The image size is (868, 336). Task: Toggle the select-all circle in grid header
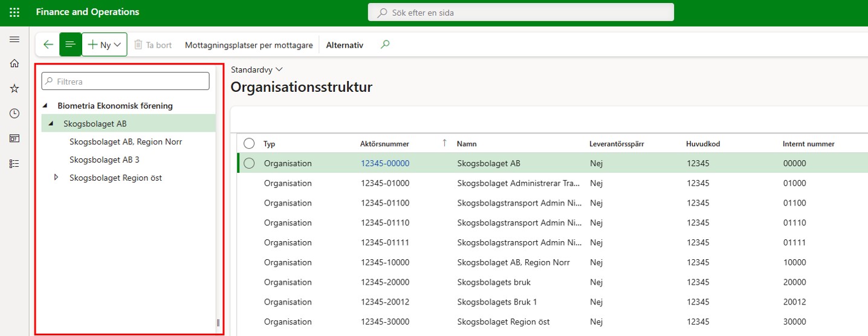point(249,144)
